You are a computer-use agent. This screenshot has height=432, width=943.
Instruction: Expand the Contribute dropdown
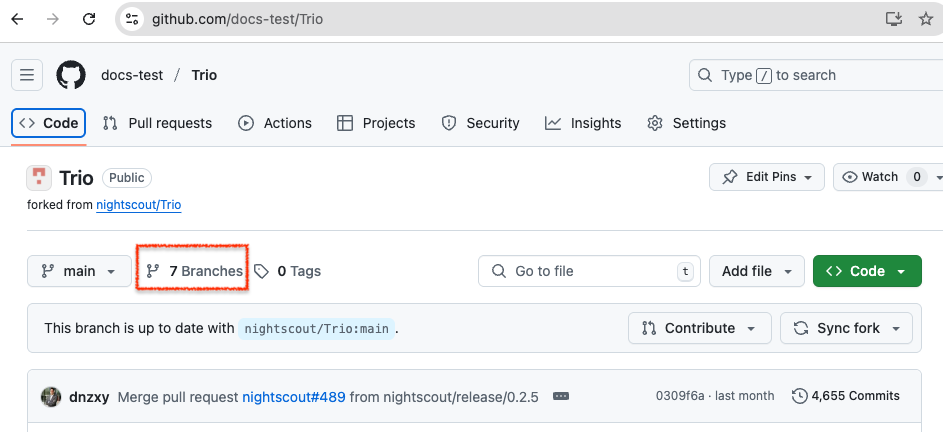click(699, 328)
